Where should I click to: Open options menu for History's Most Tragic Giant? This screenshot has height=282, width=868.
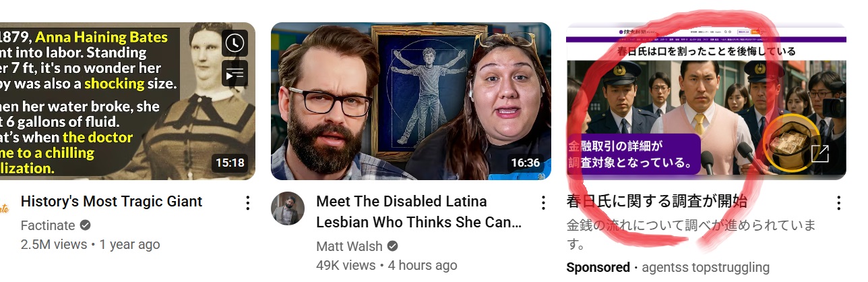(x=248, y=202)
